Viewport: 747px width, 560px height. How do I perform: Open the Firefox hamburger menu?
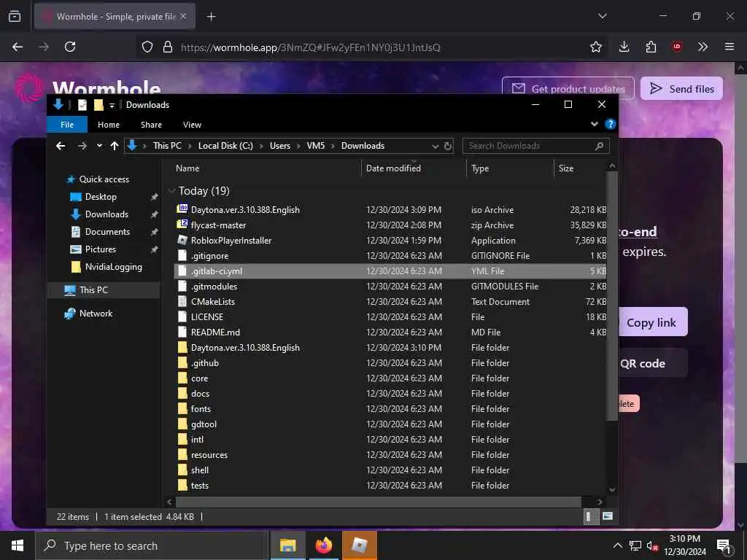click(729, 47)
